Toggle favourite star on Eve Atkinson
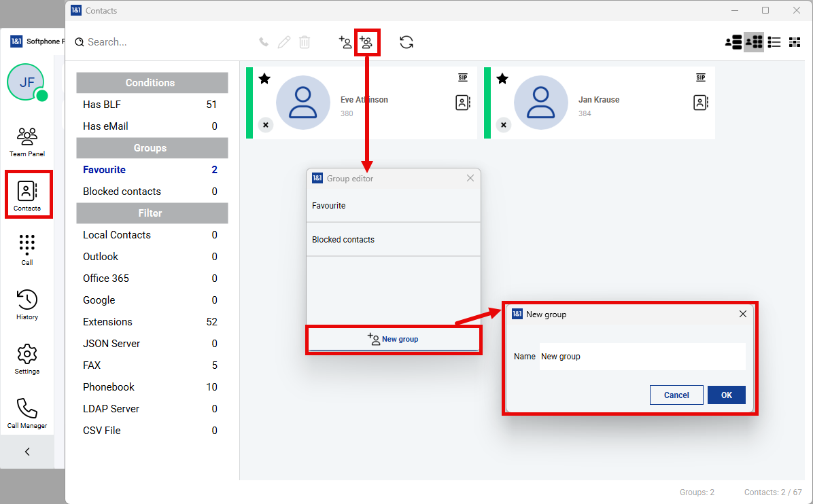 coord(264,79)
